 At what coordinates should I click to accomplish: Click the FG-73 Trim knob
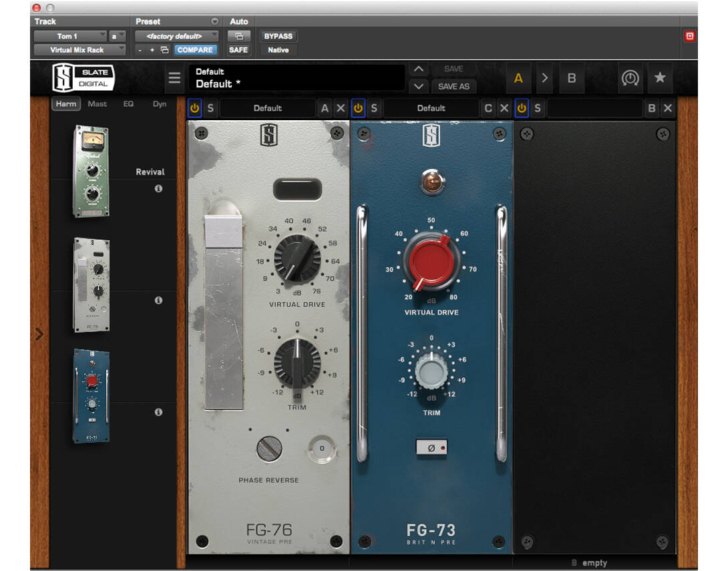431,371
